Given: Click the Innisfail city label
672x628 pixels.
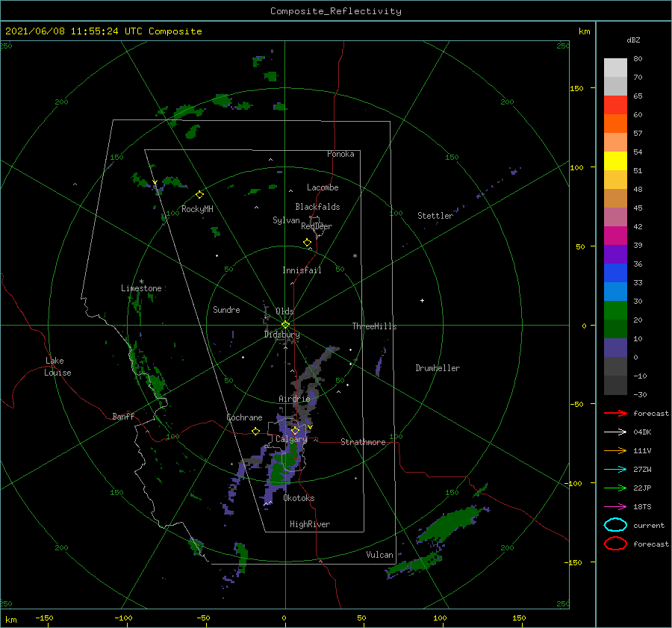Looking at the screenshot, I should [x=302, y=270].
